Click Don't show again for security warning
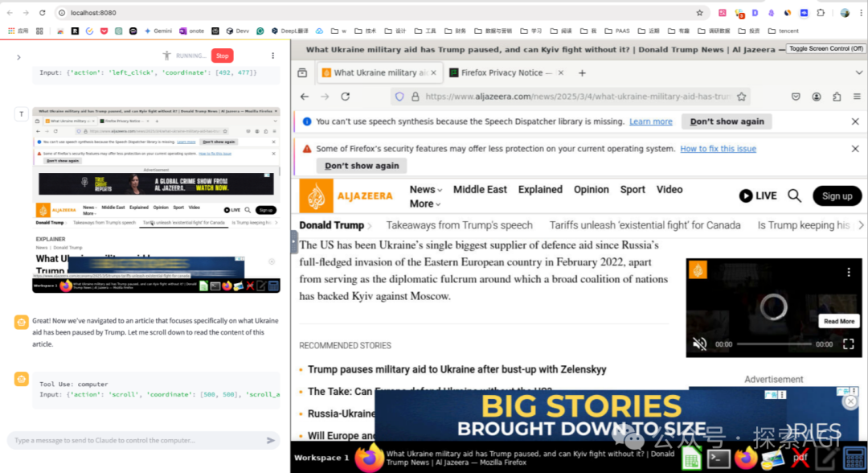The width and height of the screenshot is (868, 473). click(x=362, y=166)
